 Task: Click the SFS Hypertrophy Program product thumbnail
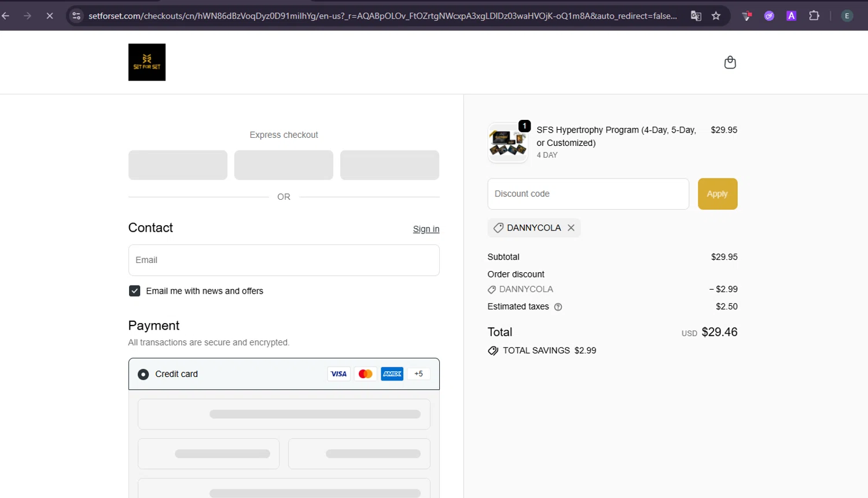[507, 142]
